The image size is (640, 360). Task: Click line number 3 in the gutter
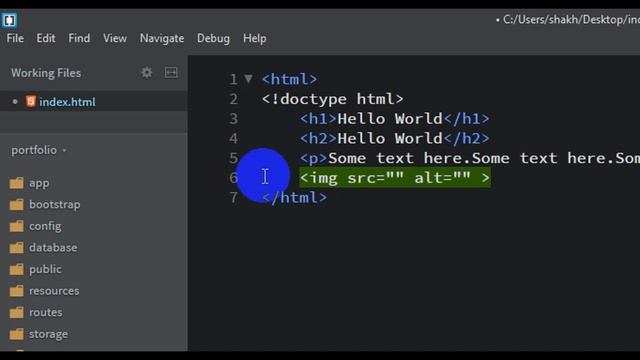[233, 119]
